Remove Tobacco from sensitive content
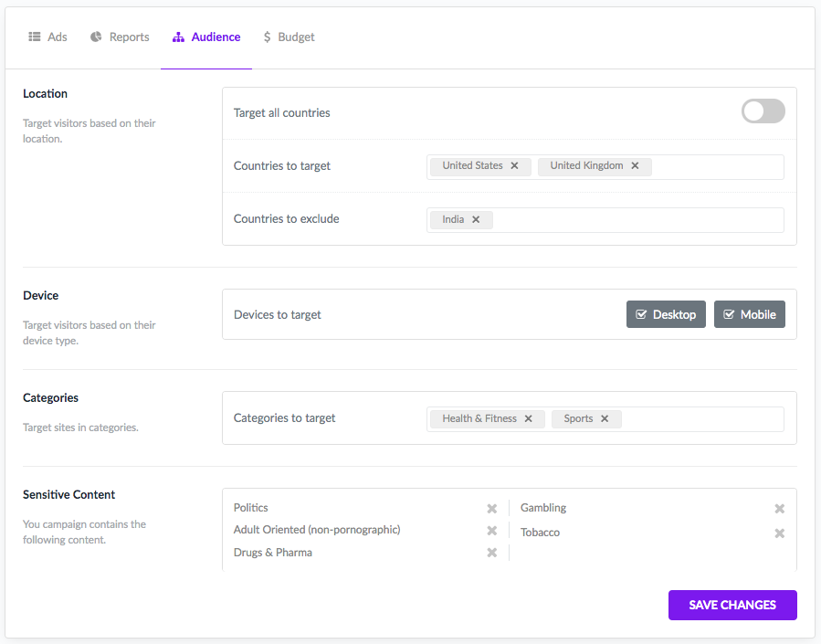This screenshot has width=821, height=644. (x=779, y=533)
